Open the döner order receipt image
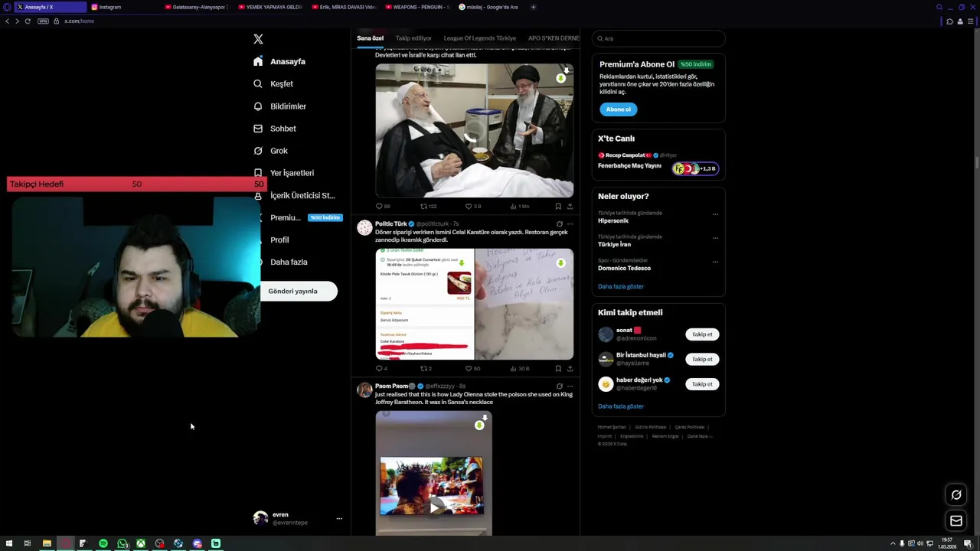Viewport: 980px width, 551px height. pos(424,304)
